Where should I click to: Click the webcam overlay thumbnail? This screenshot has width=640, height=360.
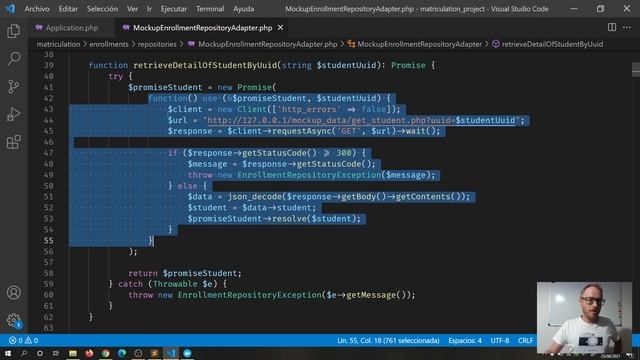pyautogui.click(x=584, y=318)
